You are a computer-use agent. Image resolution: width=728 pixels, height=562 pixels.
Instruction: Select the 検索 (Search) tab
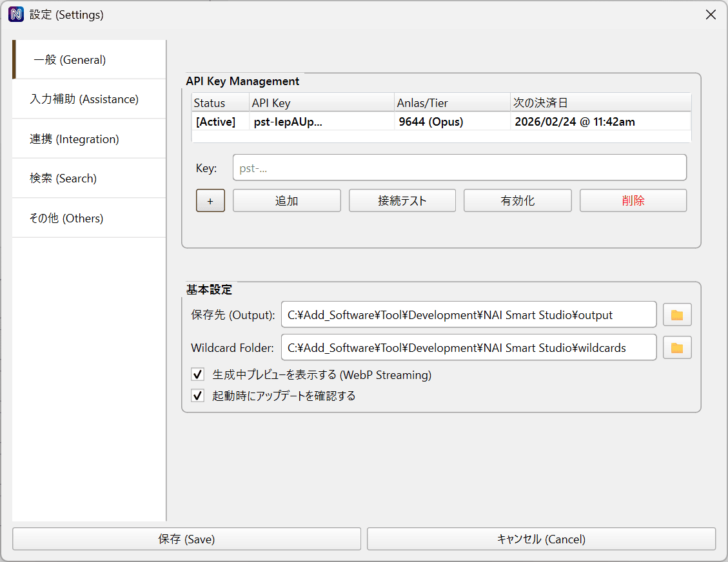[x=89, y=179]
